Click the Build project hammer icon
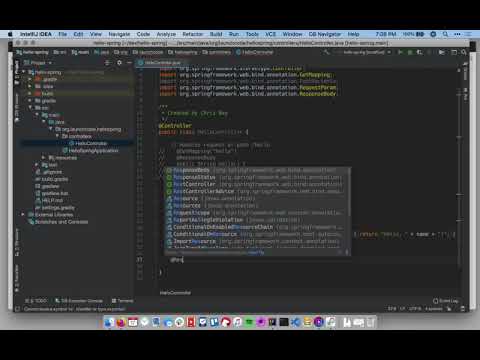The height and width of the screenshot is (360, 480). pos(326,52)
